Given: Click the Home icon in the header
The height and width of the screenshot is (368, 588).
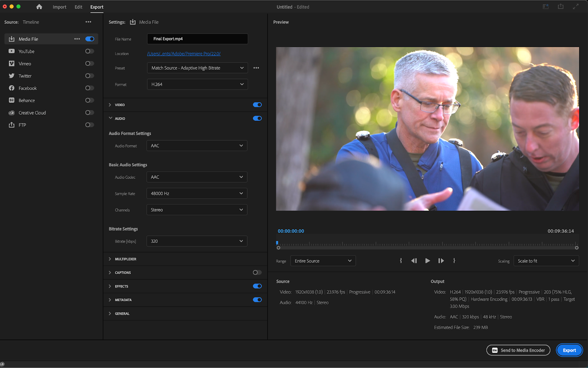Looking at the screenshot, I should (39, 7).
